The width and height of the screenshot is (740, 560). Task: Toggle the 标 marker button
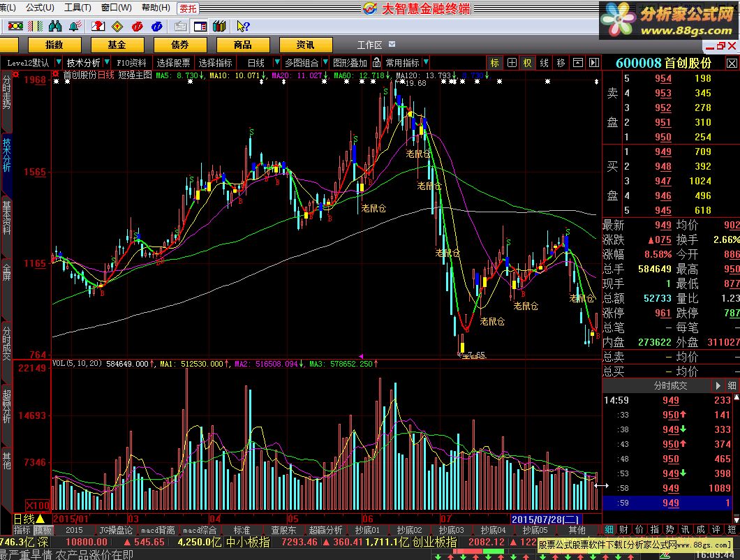494,62
